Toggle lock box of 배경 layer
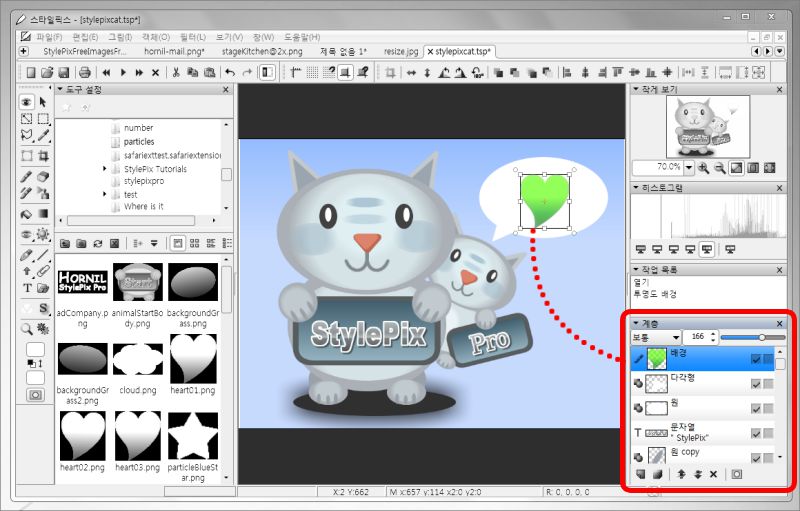Image resolution: width=800 pixels, height=511 pixels. pyautogui.click(x=768, y=360)
